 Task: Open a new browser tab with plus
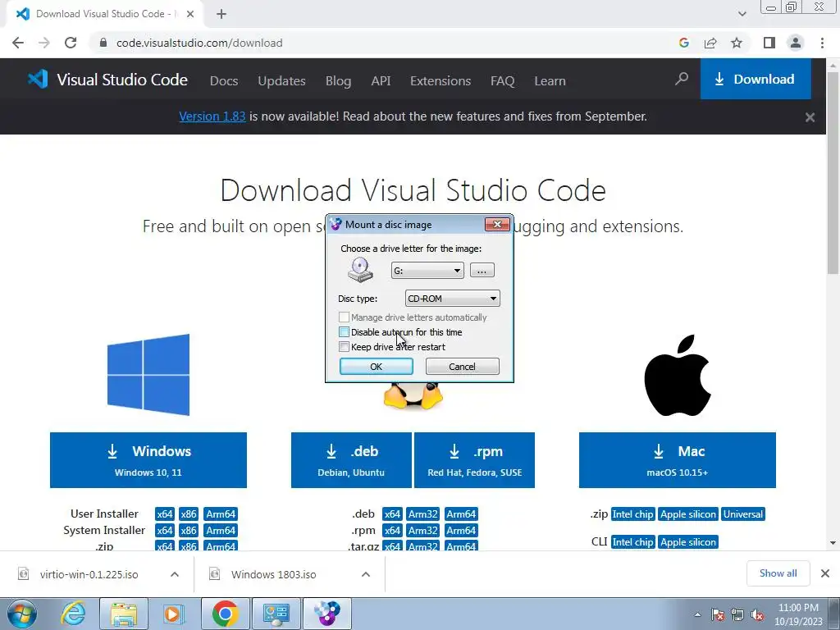pos(221,14)
